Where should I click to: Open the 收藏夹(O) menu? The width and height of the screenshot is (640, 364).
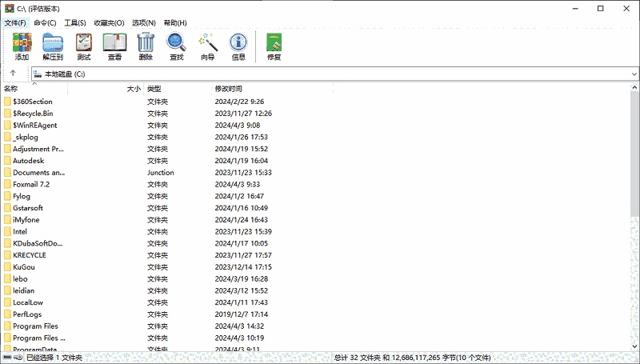(x=109, y=23)
